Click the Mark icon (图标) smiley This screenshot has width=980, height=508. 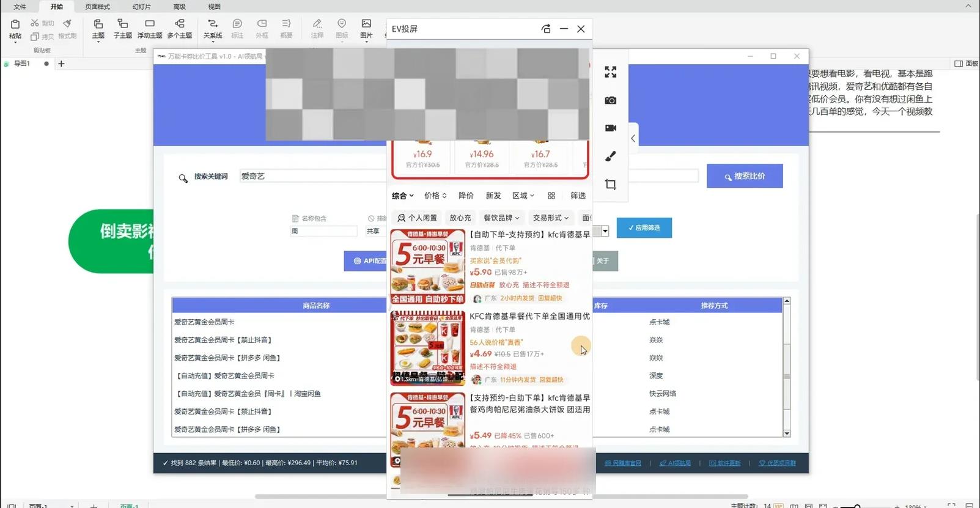tap(342, 24)
